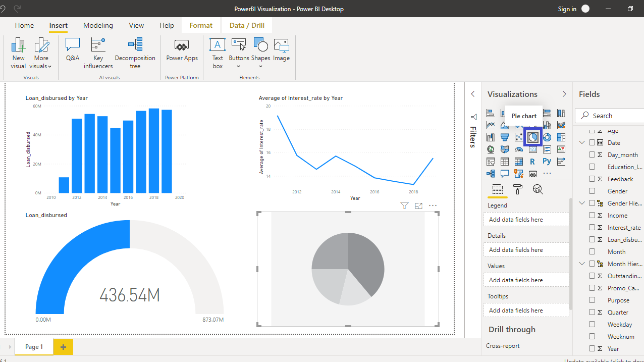Select Q&A speech bubble visualization icon
The image size is (644, 362).
pos(505,174)
